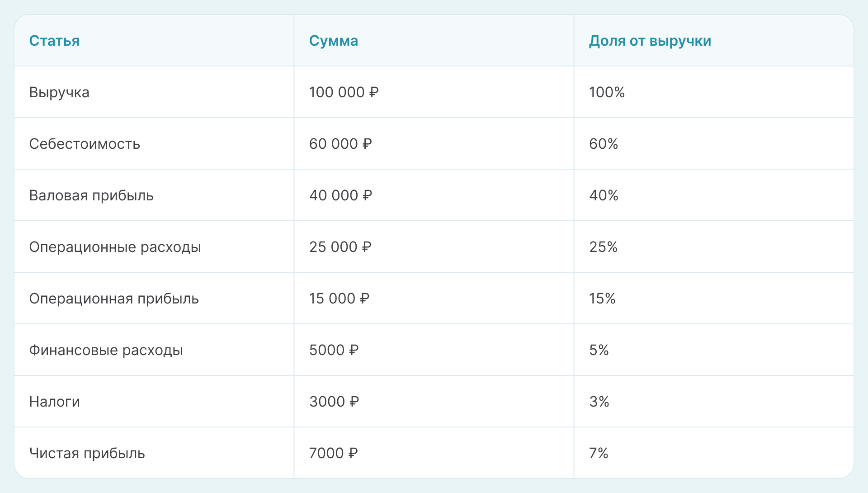Click the Сумма column header

[333, 41]
